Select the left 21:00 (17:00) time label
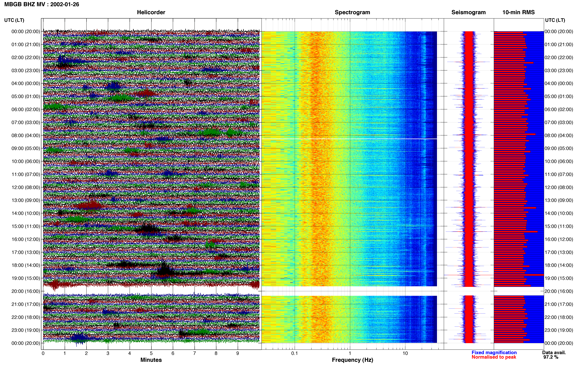Screen dimensions: 588x368 (x=26, y=304)
